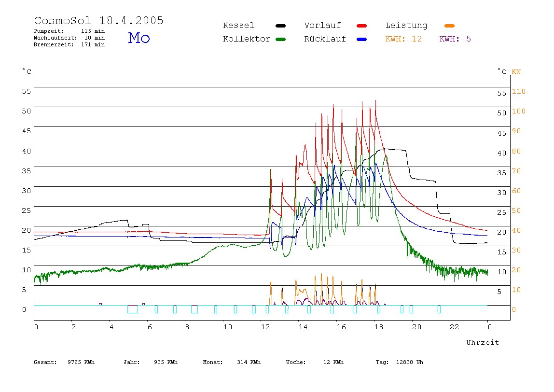
Task: Click the "171 min" burner time value
Action: tap(93, 44)
